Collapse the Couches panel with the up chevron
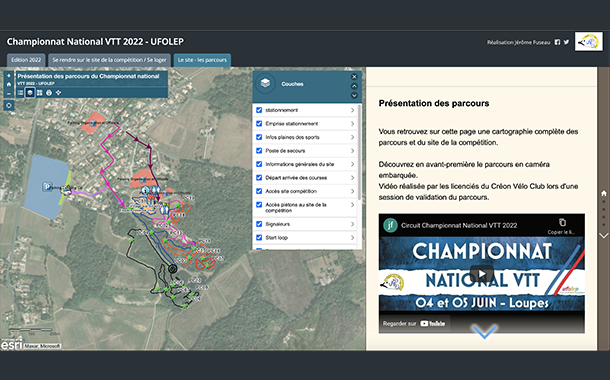The height and width of the screenshot is (380, 610). tap(354, 86)
